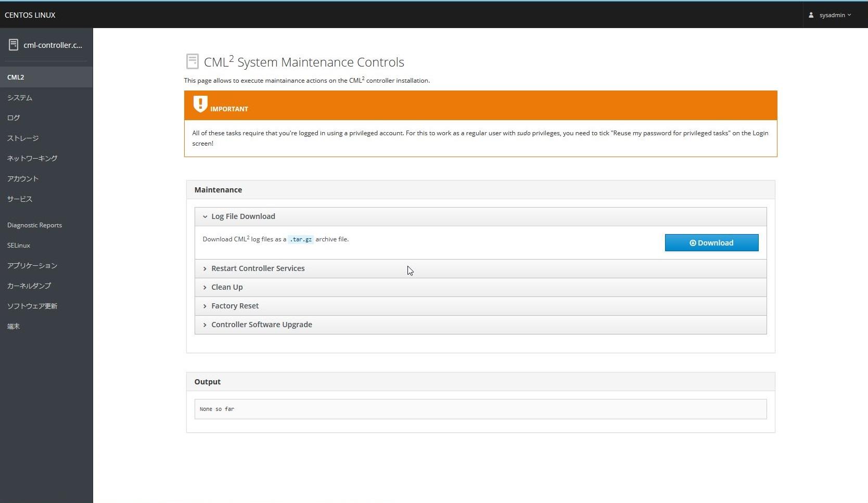Expand the Restart Controller Services section

480,268
